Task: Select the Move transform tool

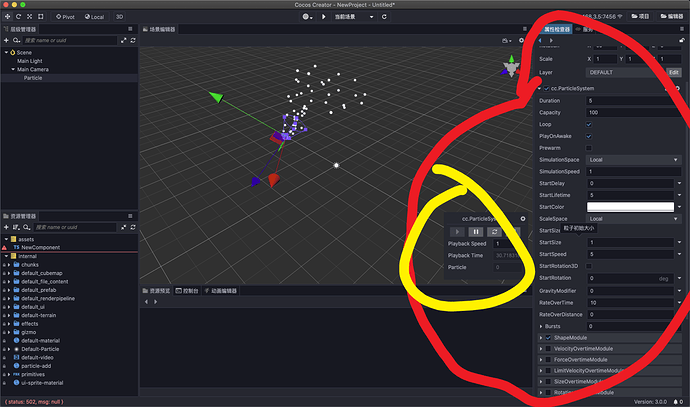Action: 7,17
